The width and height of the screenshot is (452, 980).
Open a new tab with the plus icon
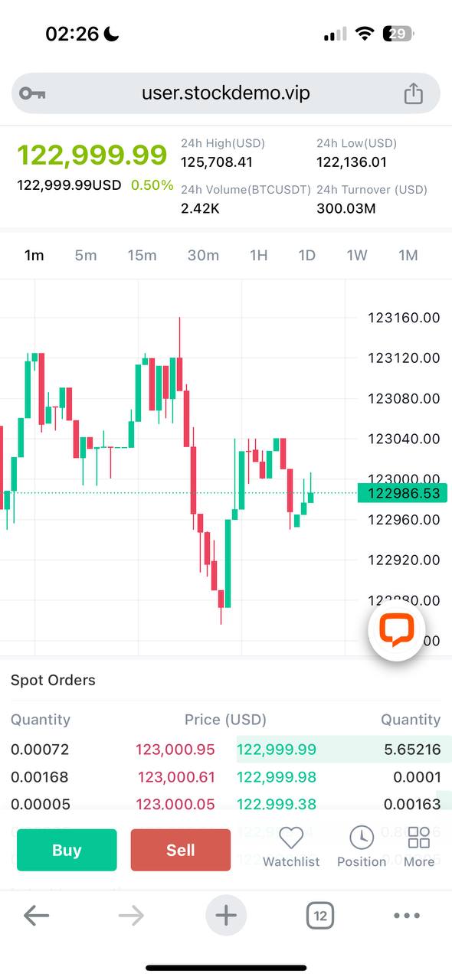[x=226, y=916]
